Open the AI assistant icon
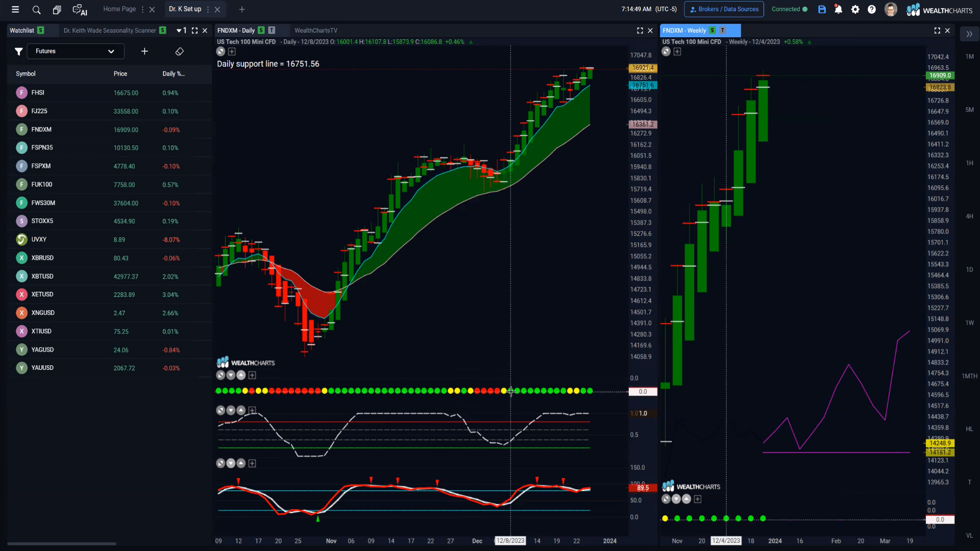The height and width of the screenshot is (551, 980). (80, 10)
